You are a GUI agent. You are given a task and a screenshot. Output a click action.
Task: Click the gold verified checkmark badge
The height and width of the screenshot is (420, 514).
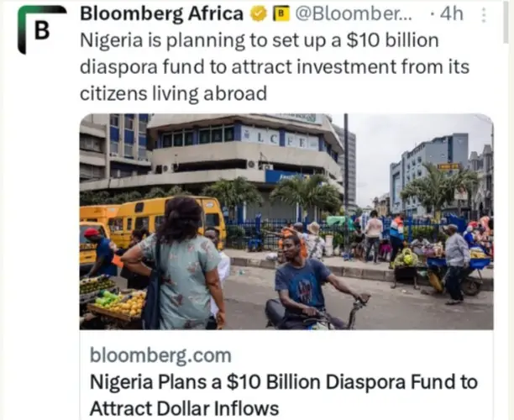pyautogui.click(x=259, y=14)
